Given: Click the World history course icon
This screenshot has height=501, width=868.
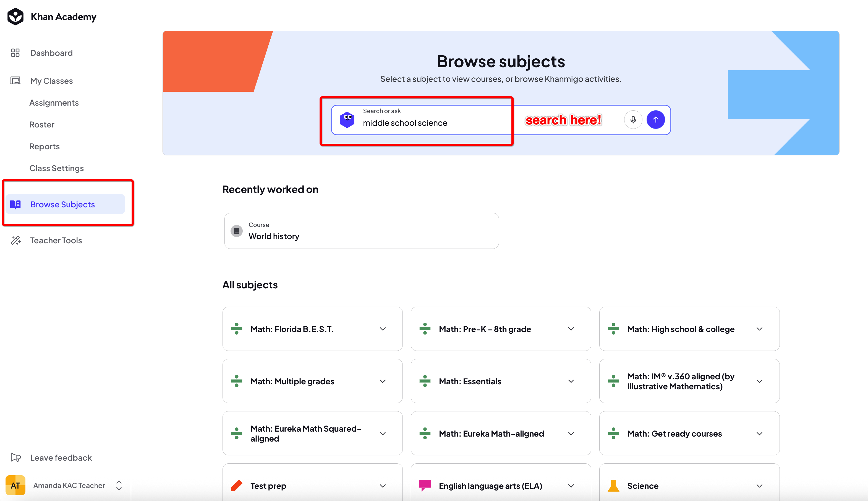Looking at the screenshot, I should coord(237,231).
